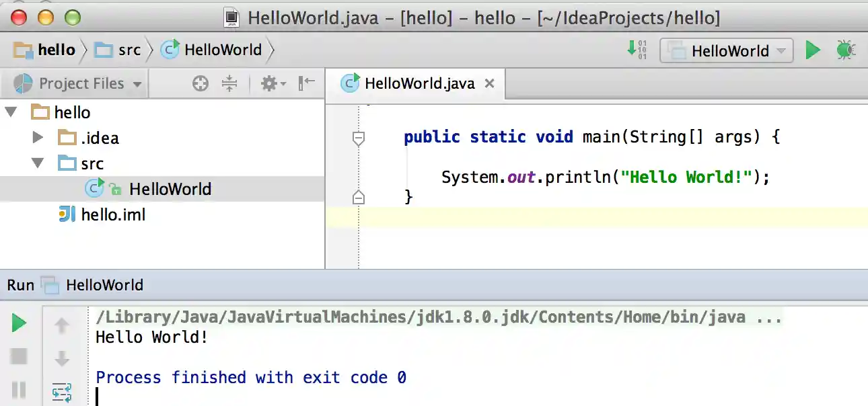Expand the .idea folder
The width and height of the screenshot is (868, 406).
(38, 138)
